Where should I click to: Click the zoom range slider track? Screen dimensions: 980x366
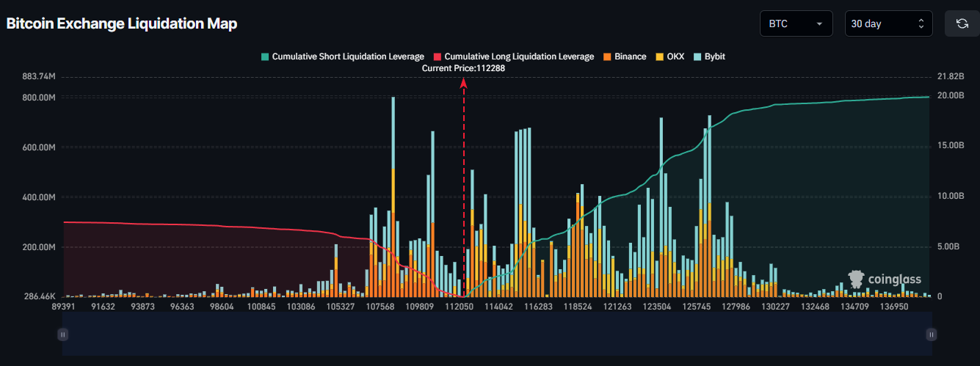pyautogui.click(x=497, y=334)
